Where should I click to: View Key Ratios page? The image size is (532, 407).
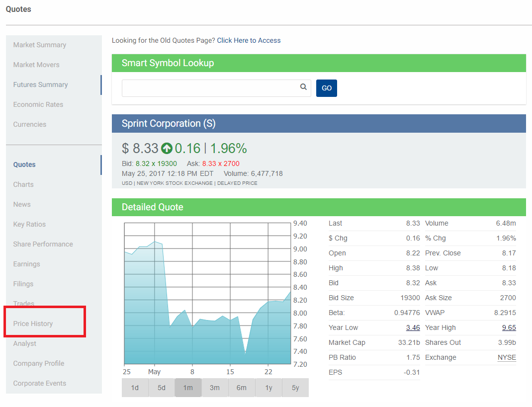29,224
